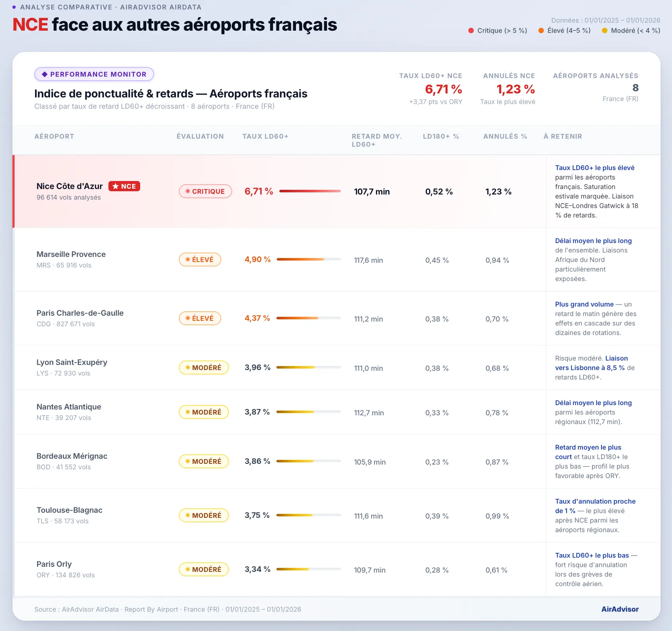Image resolution: width=672 pixels, height=631 pixels.
Task: Click the Source AirAdvisor AirData footer text
Action: [168, 609]
